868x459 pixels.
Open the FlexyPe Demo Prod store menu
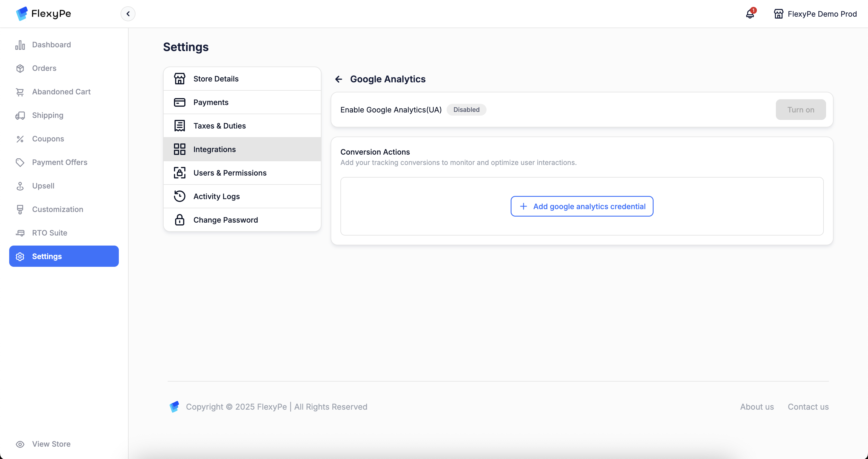[815, 14]
